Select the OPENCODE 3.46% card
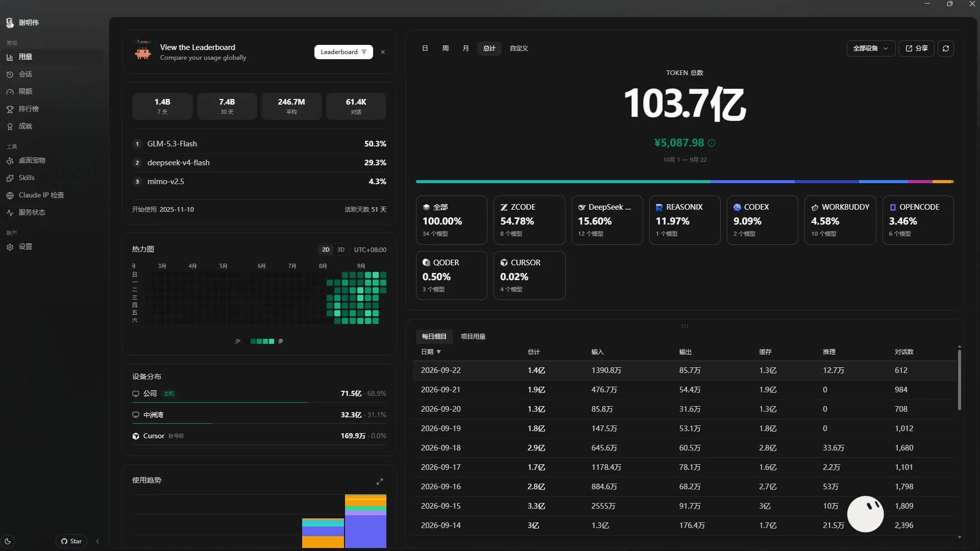The image size is (980, 551). (x=918, y=220)
